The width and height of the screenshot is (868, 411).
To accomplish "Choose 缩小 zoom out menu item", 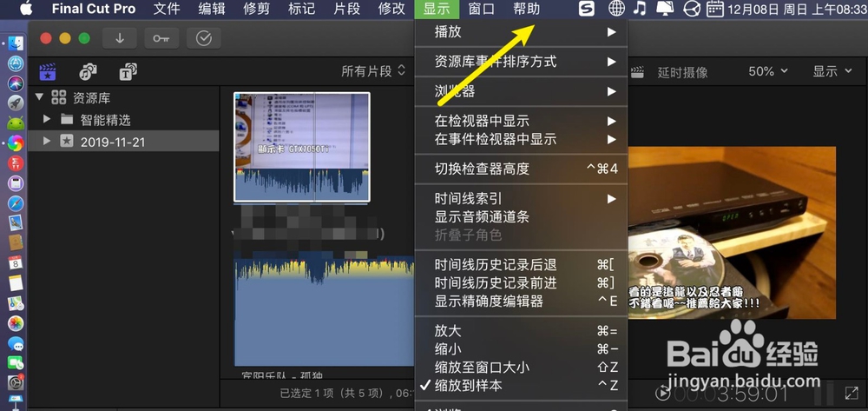I will click(521, 349).
